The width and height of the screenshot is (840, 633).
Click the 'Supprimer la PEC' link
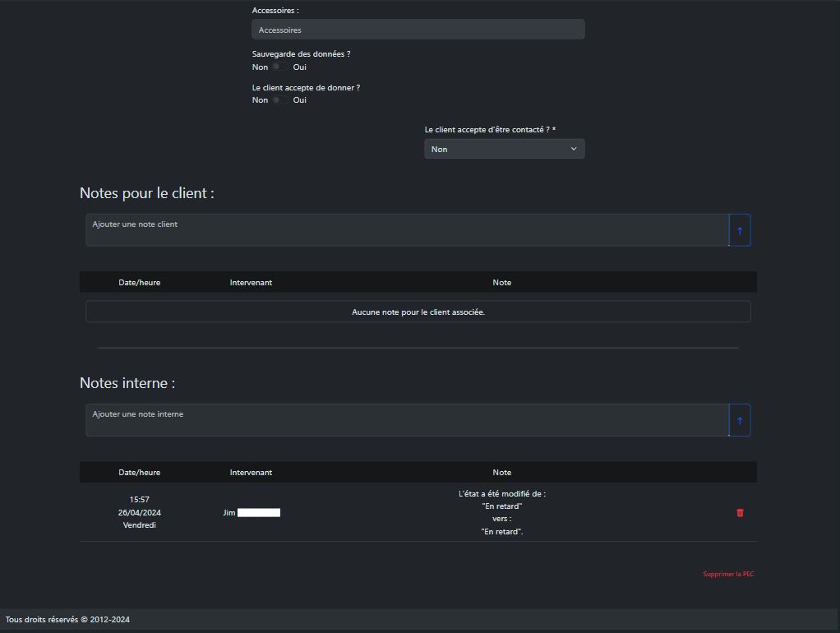[x=727, y=574]
